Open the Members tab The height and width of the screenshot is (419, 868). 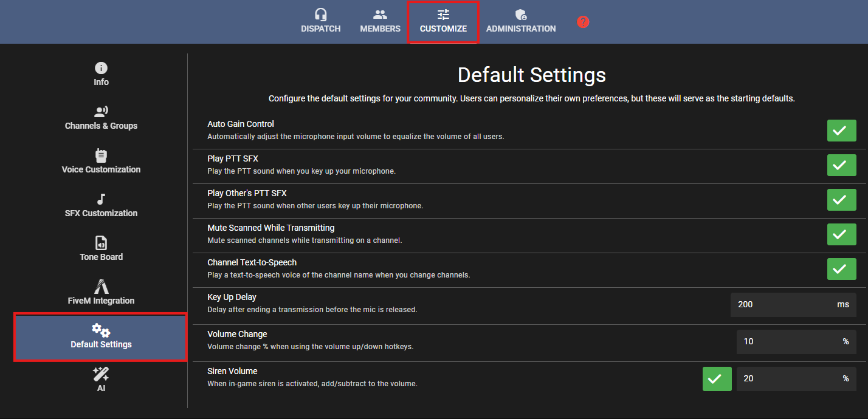pos(380,21)
